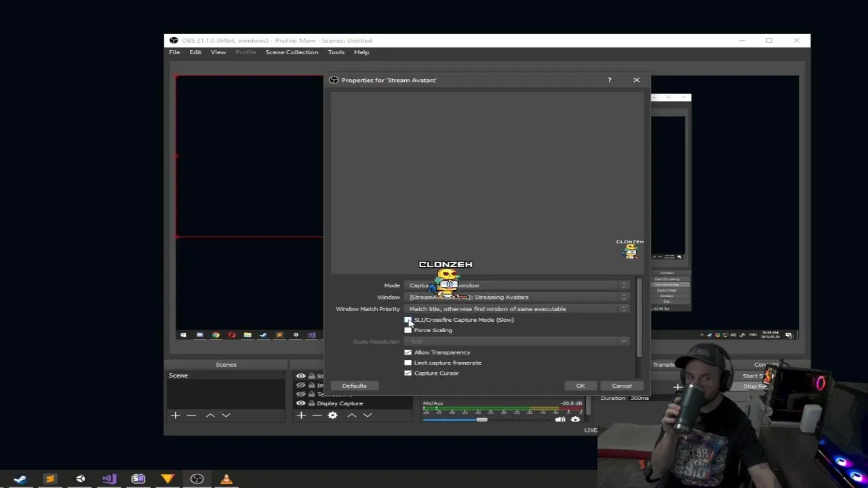
Task: Move the scene up with the arrow
Action: (x=210, y=415)
